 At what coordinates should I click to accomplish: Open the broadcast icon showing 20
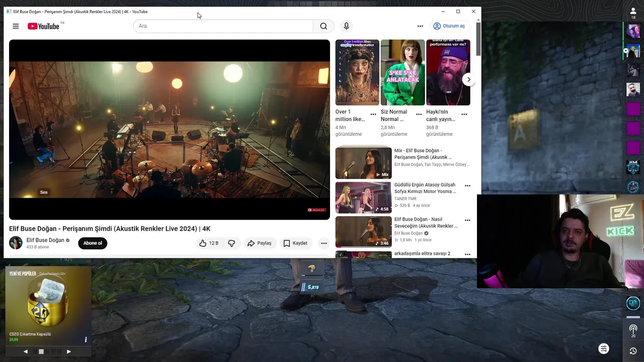tap(633, 331)
